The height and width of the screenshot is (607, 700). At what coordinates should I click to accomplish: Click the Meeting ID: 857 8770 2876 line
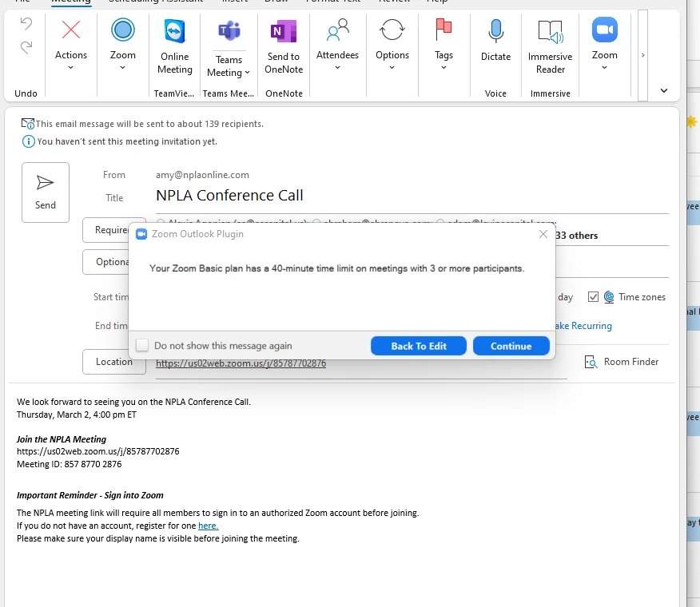coord(70,464)
